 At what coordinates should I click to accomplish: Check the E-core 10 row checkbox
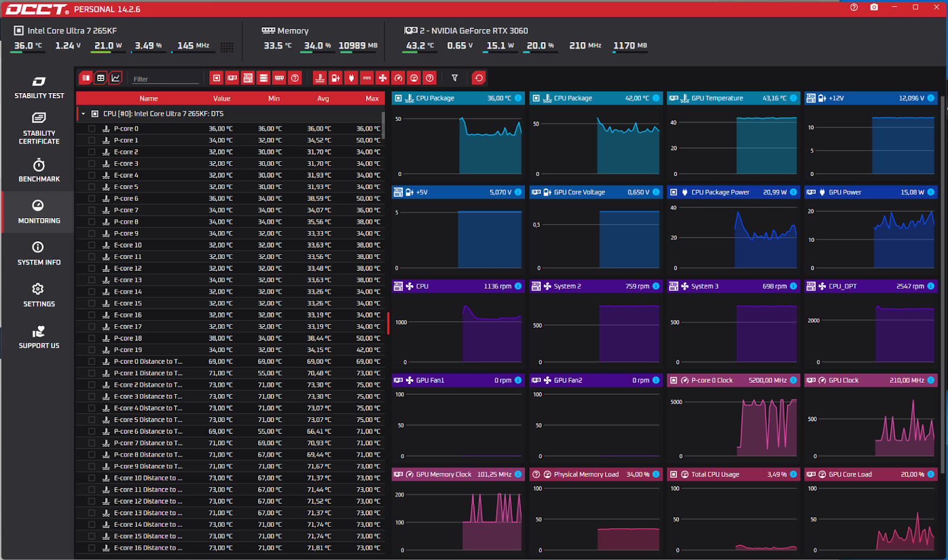click(x=92, y=245)
